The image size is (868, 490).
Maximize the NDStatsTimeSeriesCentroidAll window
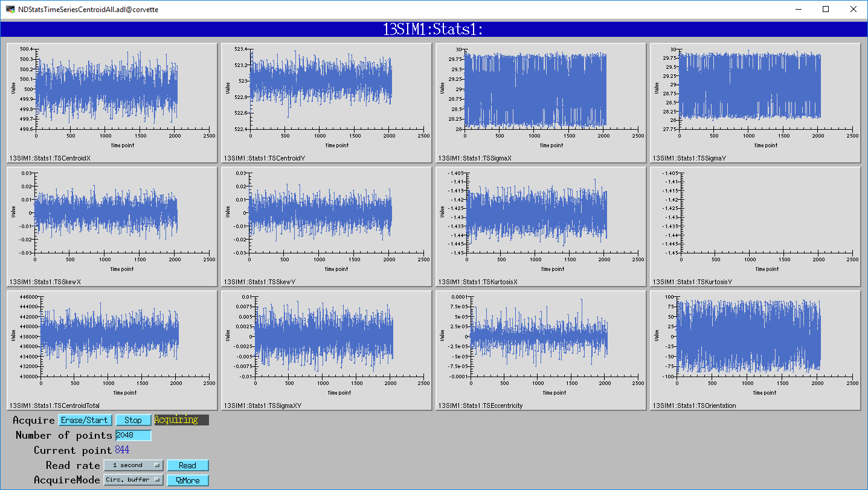(826, 9)
